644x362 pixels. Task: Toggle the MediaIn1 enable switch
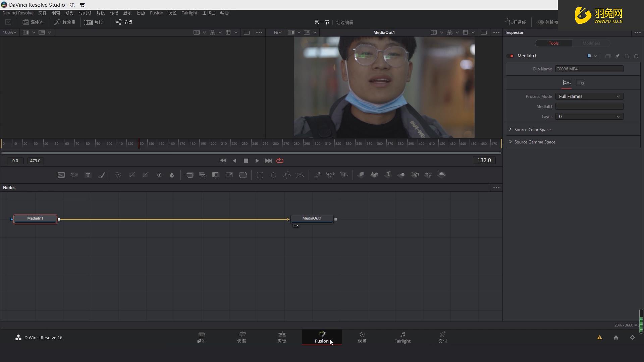pyautogui.click(x=512, y=56)
